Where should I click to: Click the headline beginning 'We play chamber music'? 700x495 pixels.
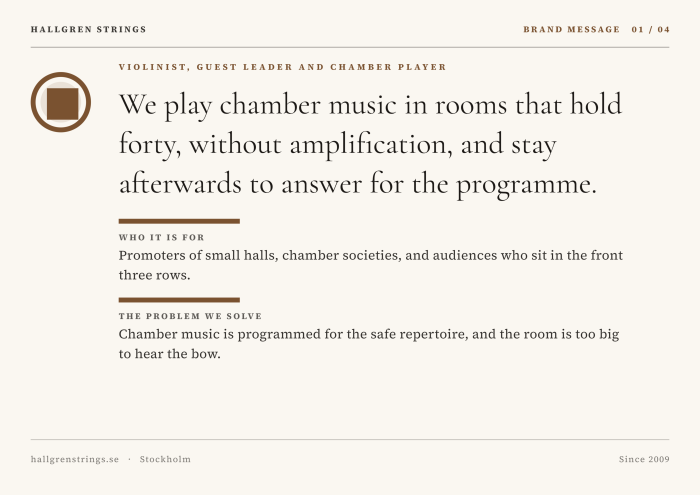pos(371,145)
